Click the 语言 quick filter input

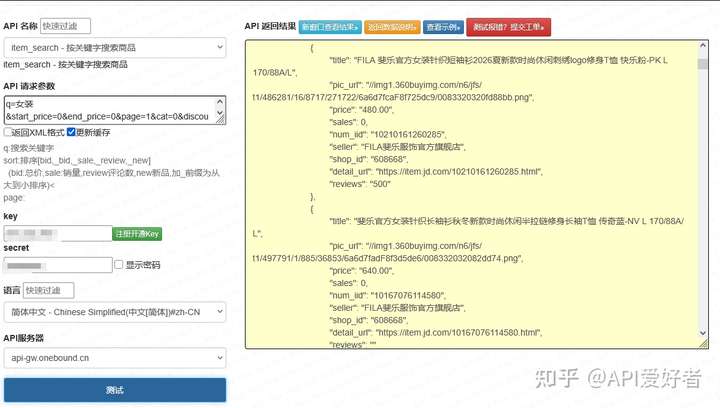click(48, 290)
